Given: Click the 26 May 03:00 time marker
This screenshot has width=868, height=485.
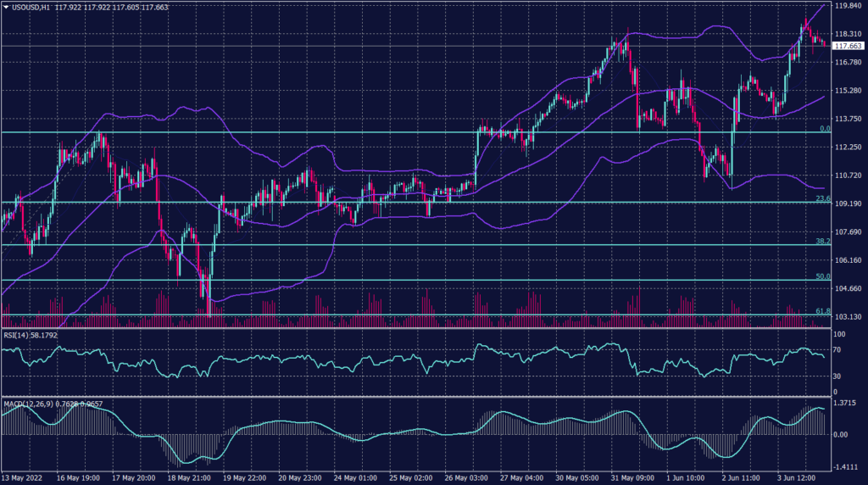Looking at the screenshot, I should point(465,477).
